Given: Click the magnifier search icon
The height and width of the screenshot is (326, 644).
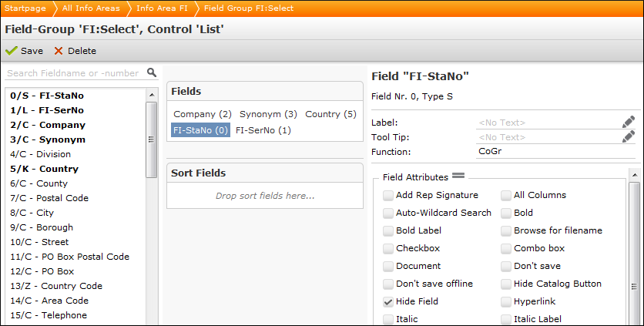Looking at the screenshot, I should tap(152, 72).
